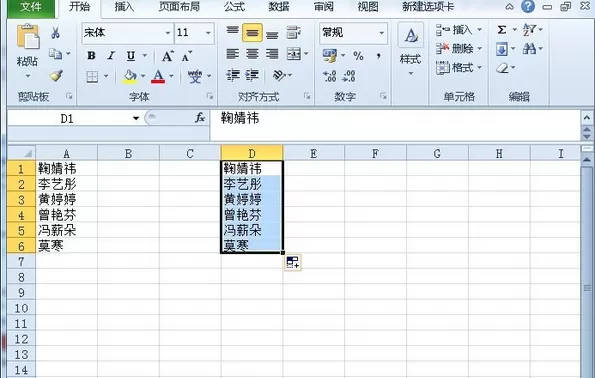Click the Merge and Center icon
This screenshot has height=378, width=595.
point(294,54)
